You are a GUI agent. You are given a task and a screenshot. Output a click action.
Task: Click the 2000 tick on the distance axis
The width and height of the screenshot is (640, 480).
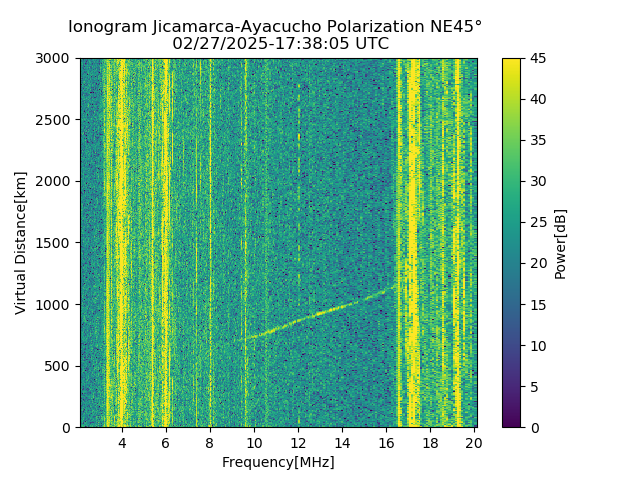(x=52, y=181)
